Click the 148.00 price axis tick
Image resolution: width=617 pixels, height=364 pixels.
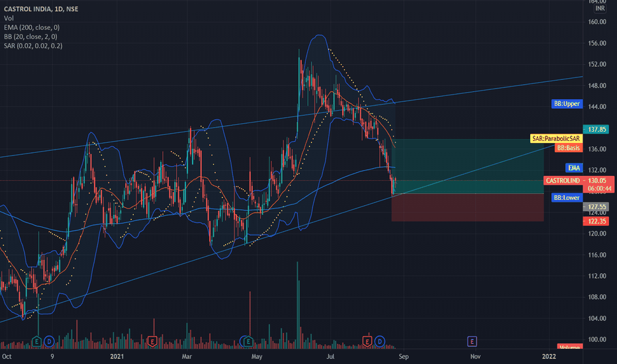tap(597, 85)
